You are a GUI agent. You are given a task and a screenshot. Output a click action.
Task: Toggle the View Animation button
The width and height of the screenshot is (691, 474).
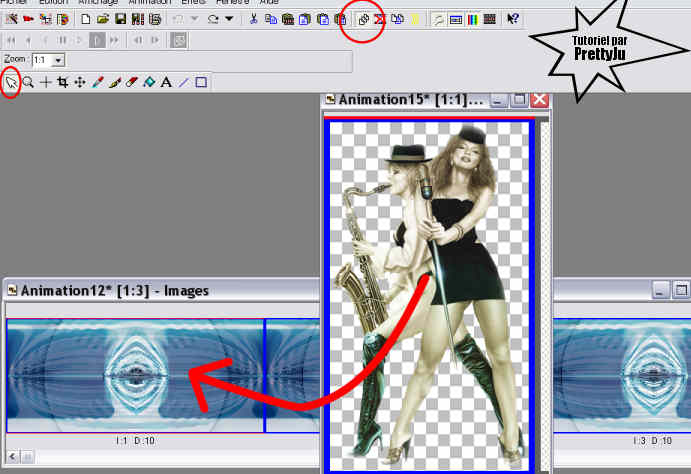(179, 41)
